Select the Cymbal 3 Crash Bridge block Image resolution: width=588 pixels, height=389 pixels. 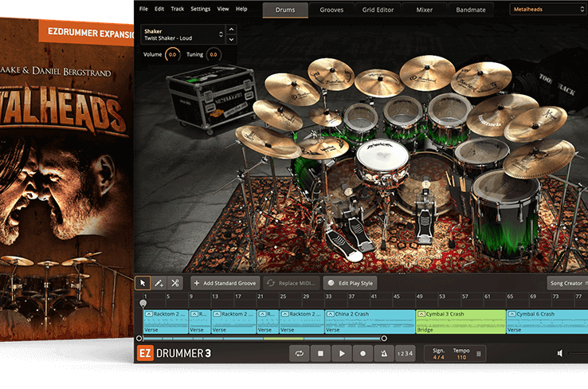461,322
